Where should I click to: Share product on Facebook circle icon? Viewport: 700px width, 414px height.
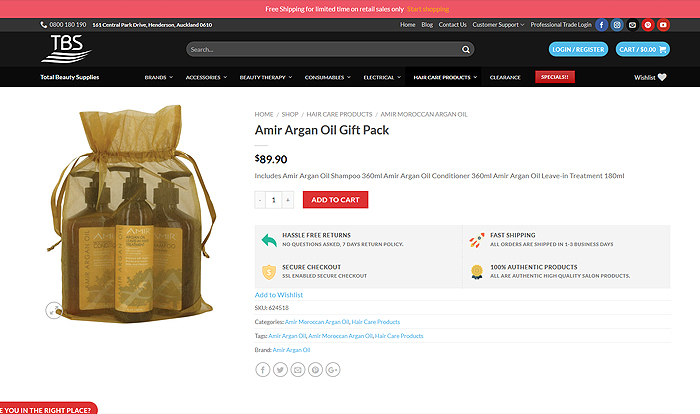[x=262, y=370]
